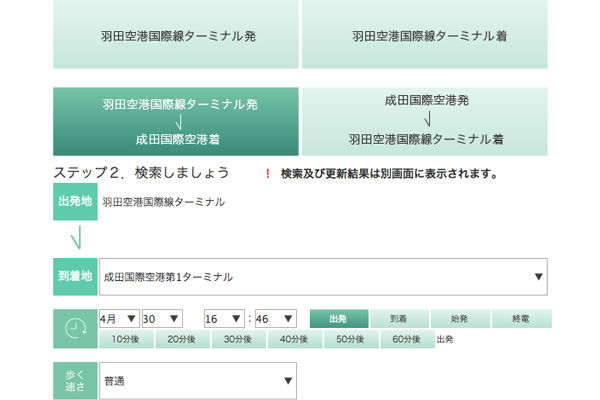Open the day dropdown showing 30

pos(162,318)
